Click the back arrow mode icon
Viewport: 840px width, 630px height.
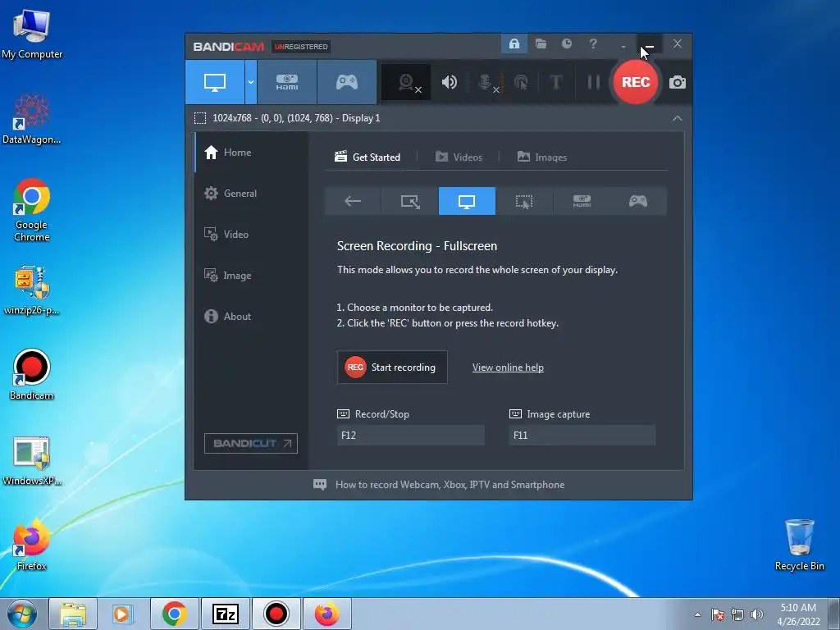point(353,201)
